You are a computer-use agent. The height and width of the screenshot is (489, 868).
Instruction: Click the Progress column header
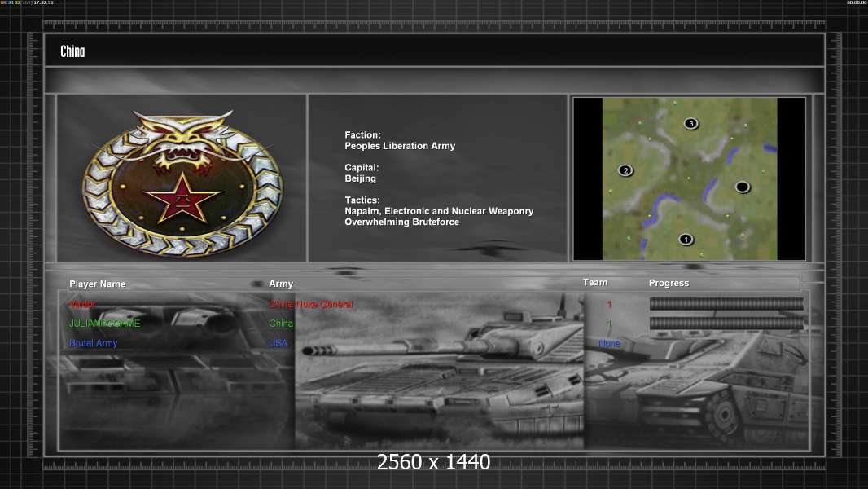(x=669, y=283)
